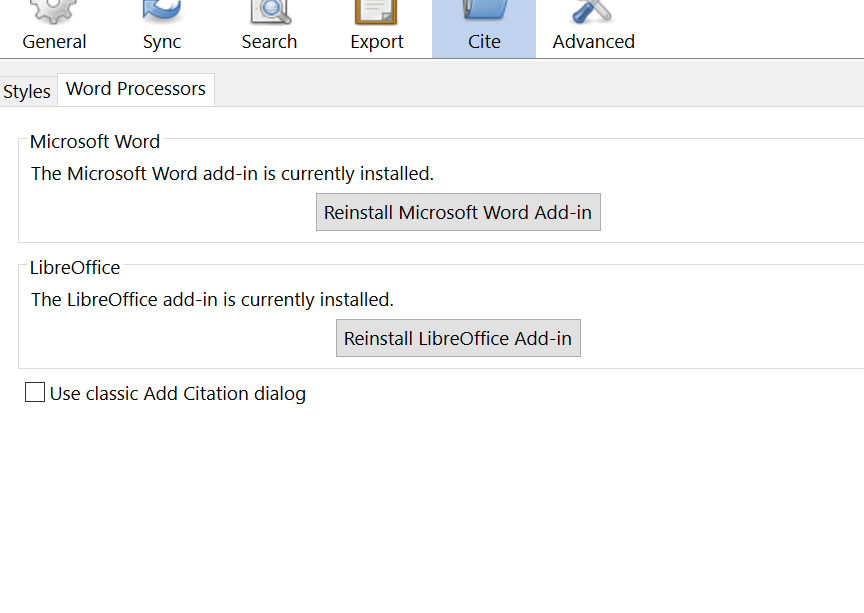Click Reinstall Microsoft Word Add-in button
Image resolution: width=864 pixels, height=613 pixels.
click(458, 212)
